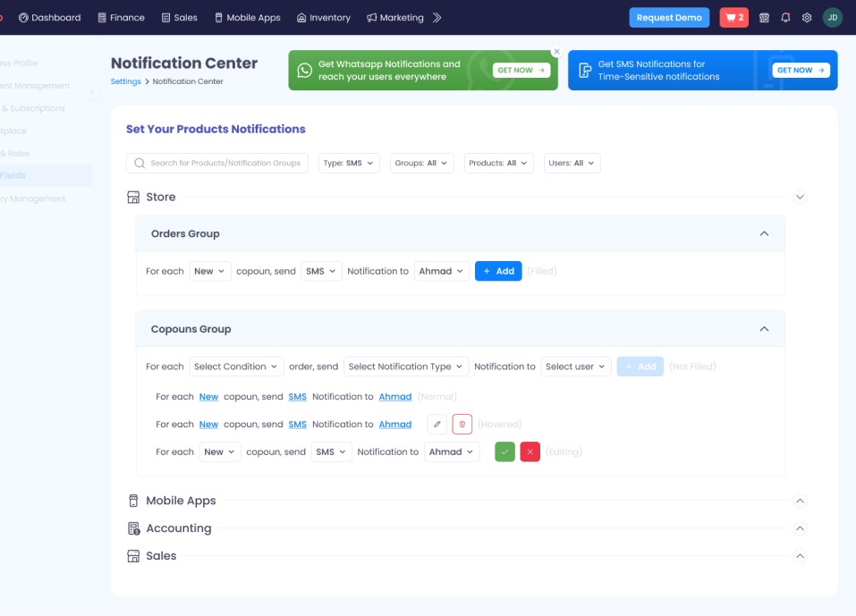This screenshot has width=856, height=616.
Task: Confirm edit with green checkmark button
Action: coord(504,452)
